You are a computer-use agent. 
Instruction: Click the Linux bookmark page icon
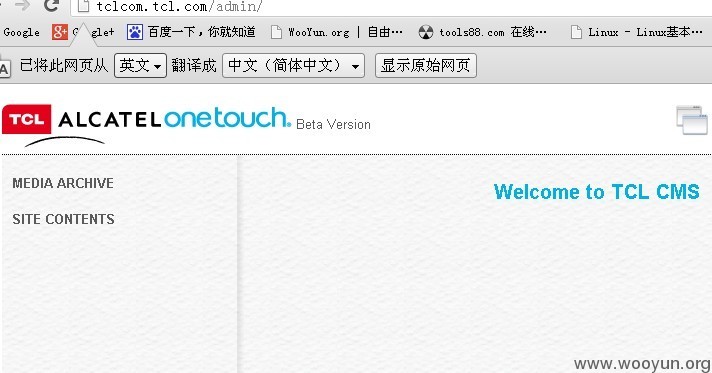[576, 32]
